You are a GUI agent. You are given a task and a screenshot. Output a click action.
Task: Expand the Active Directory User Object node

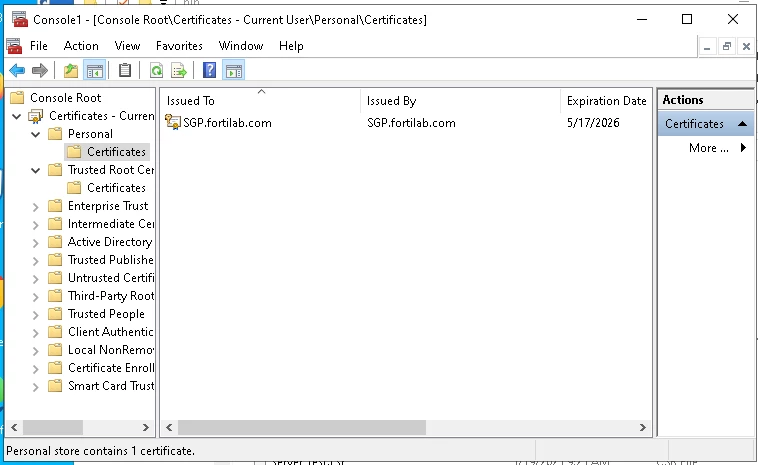tap(35, 243)
